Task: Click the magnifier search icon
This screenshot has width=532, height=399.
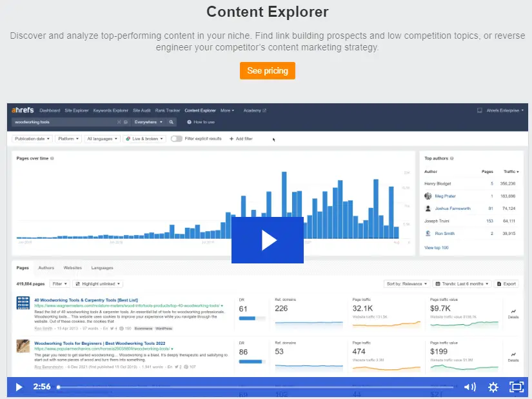Action: click(172, 122)
